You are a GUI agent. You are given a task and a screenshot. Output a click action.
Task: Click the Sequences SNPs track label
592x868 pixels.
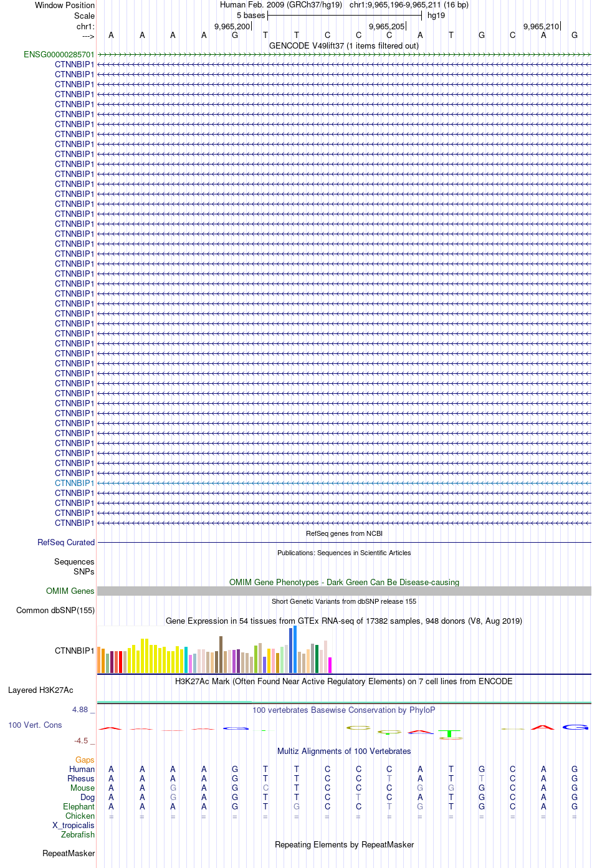click(74, 567)
